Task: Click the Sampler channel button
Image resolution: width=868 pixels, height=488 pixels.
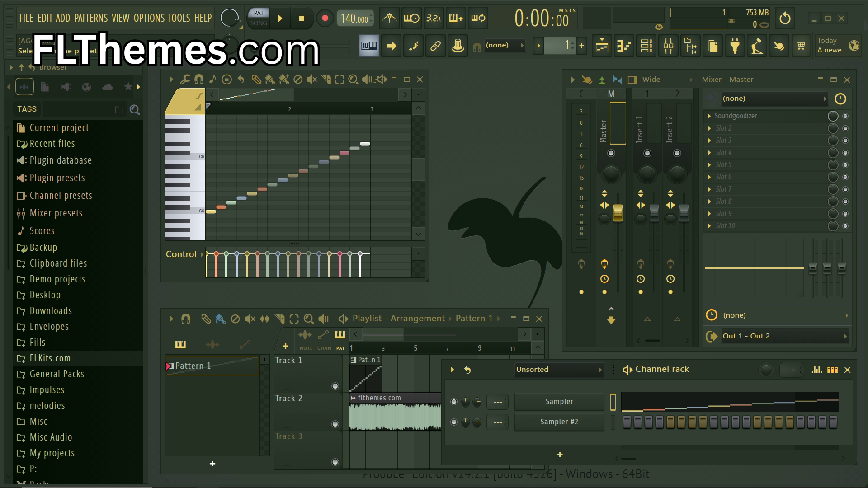Action: click(559, 402)
